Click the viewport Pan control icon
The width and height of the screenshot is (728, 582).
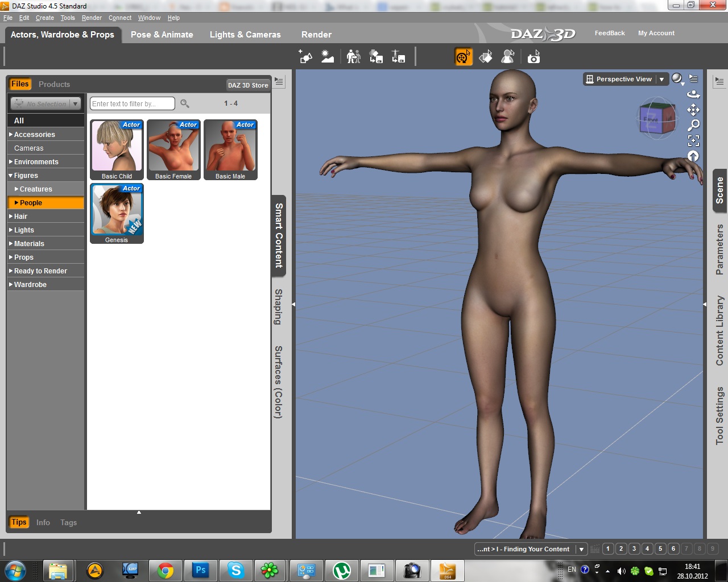[x=693, y=110]
